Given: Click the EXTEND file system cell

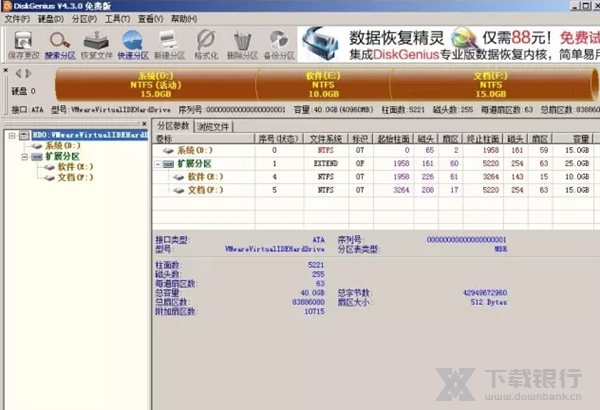Looking at the screenshot, I should pyautogui.click(x=326, y=163).
